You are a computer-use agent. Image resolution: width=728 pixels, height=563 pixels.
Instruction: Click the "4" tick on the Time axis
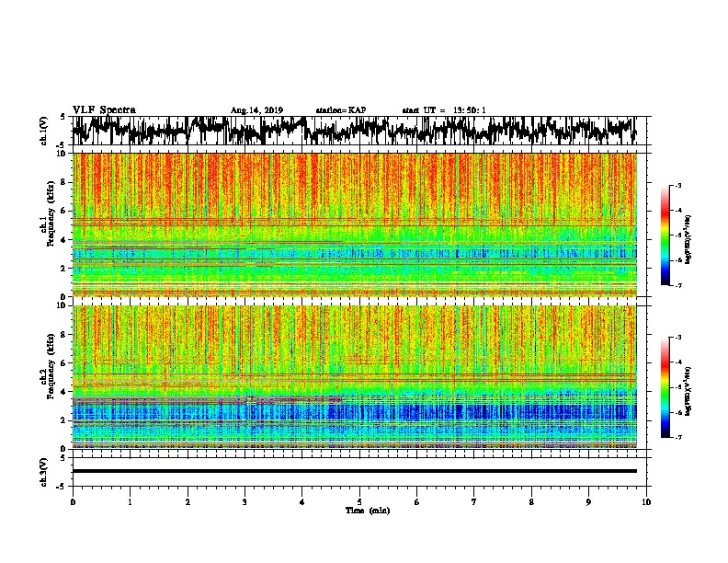302,502
